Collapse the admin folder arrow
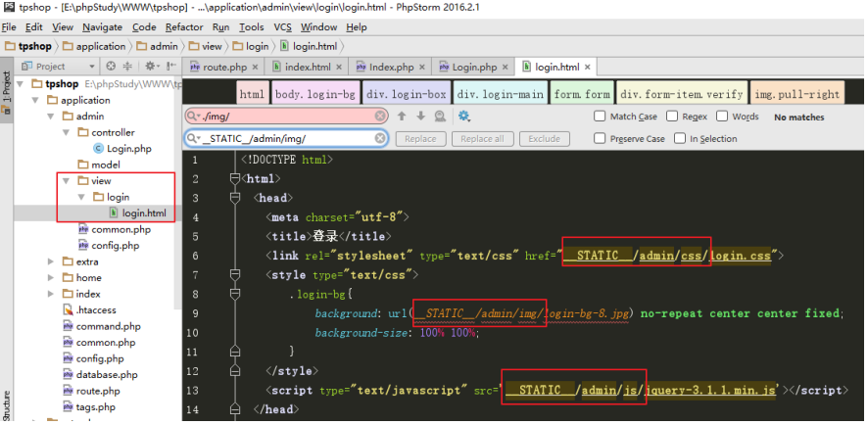The image size is (868, 425). (x=51, y=117)
